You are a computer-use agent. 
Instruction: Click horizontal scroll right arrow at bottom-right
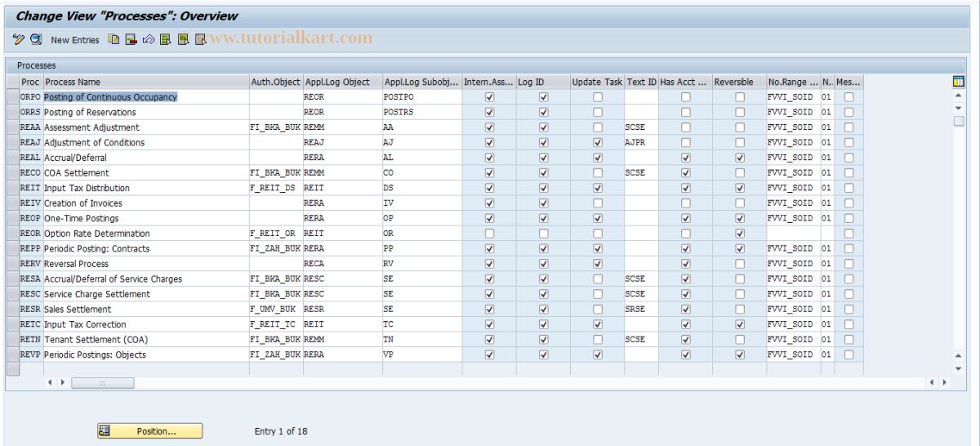tap(943, 382)
